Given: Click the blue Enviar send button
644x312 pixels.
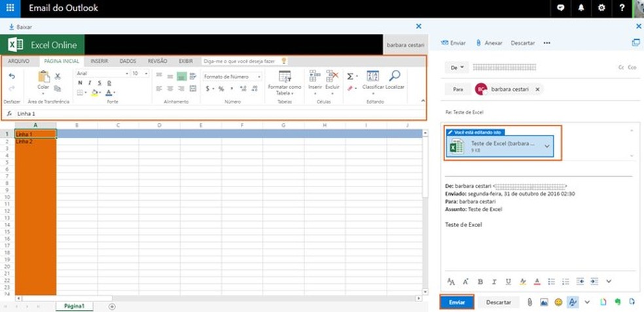Looking at the screenshot, I should [457, 302].
